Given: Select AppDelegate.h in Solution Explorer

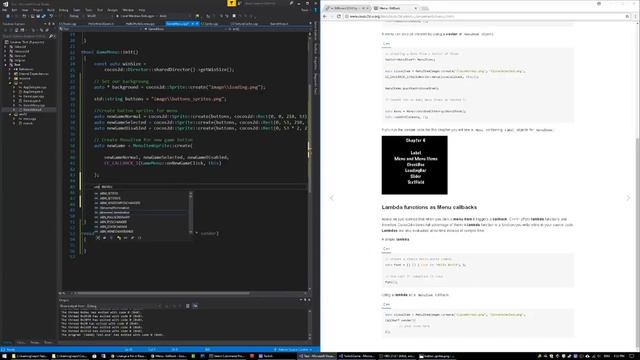Looking at the screenshot, I should tap(32, 92).
